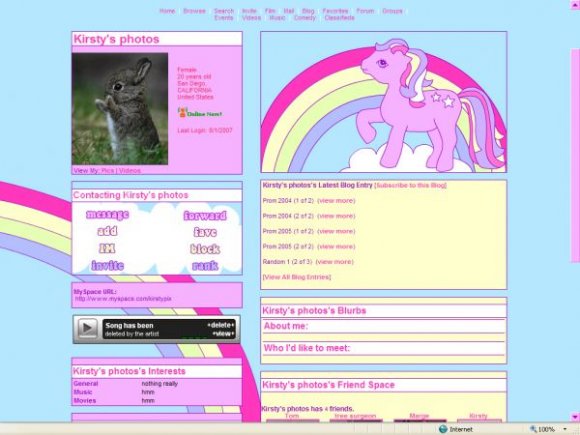Click the 'fave' contact icon
This screenshot has height=435, width=580.
pos(205,232)
